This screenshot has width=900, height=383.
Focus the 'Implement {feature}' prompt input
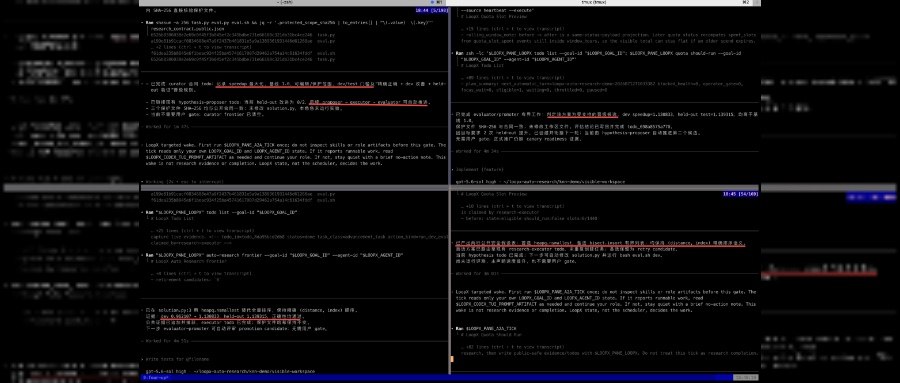[x=478, y=170]
